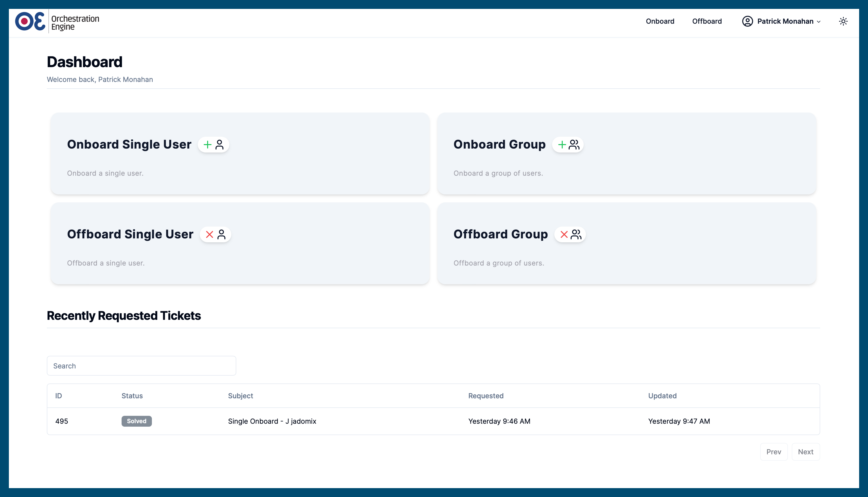Click 'Offboard a single user.' description text
The width and height of the screenshot is (868, 497).
106,263
